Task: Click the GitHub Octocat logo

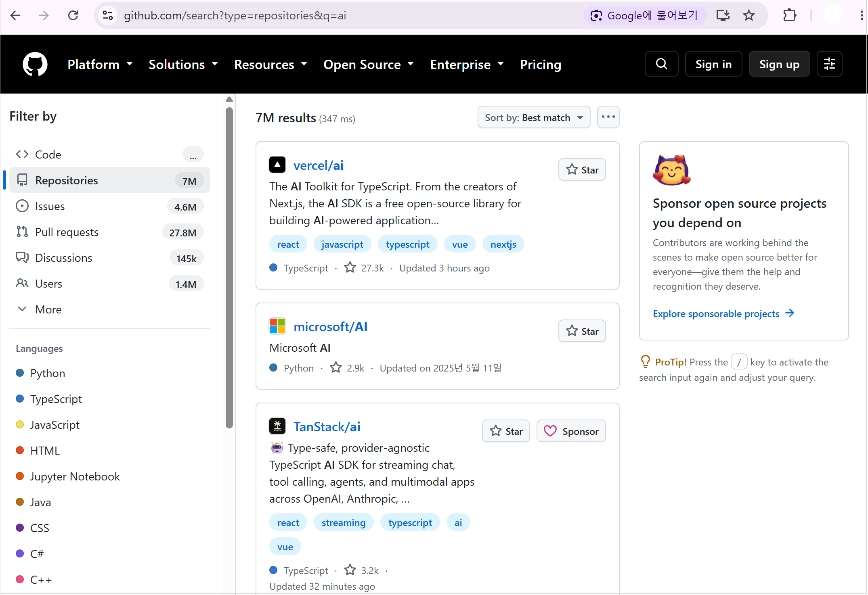Action: click(x=35, y=64)
